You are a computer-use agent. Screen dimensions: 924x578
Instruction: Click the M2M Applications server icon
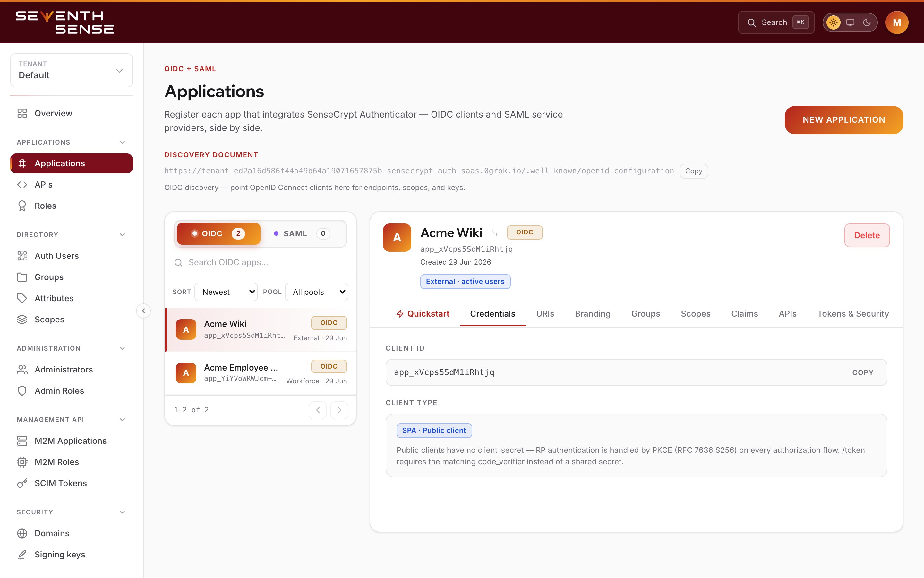tap(22, 441)
